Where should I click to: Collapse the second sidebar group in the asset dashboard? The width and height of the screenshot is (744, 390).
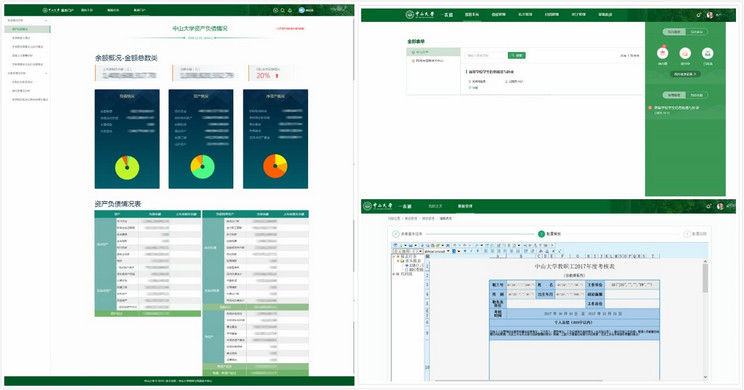tap(46, 73)
